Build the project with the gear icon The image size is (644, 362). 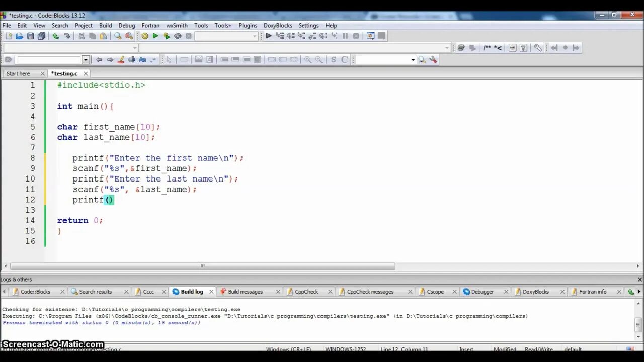tap(145, 36)
